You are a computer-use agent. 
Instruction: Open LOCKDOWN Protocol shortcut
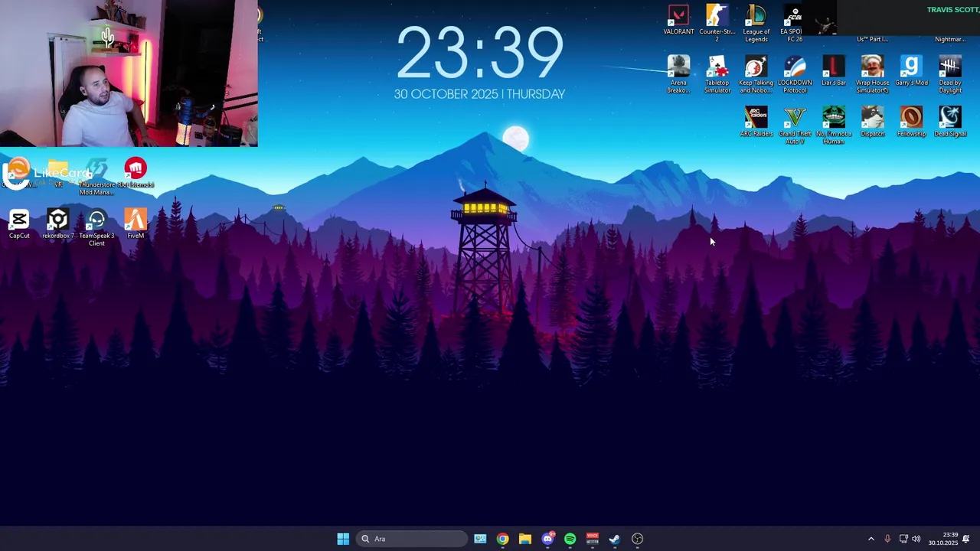tap(795, 75)
